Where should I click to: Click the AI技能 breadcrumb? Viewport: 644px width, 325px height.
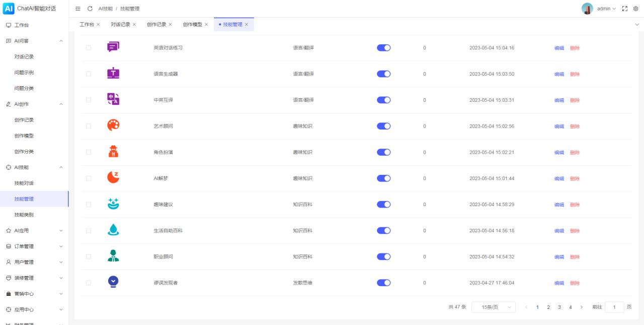pos(106,9)
